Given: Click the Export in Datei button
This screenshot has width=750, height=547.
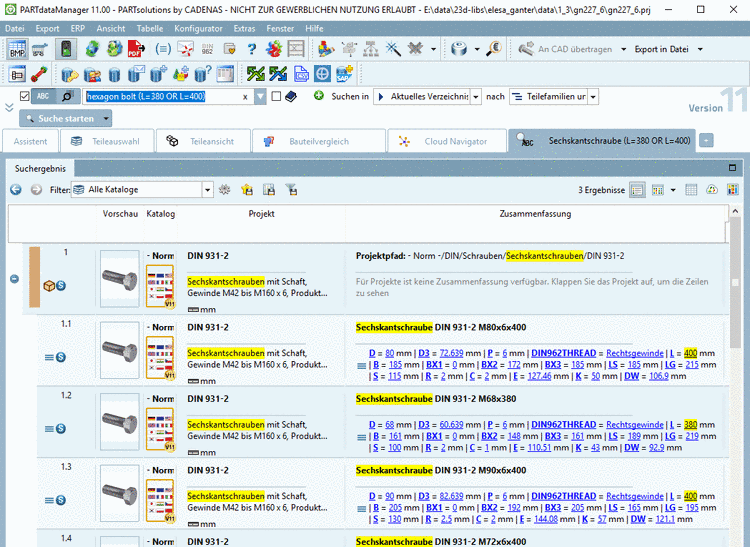Looking at the screenshot, I should tap(661, 49).
